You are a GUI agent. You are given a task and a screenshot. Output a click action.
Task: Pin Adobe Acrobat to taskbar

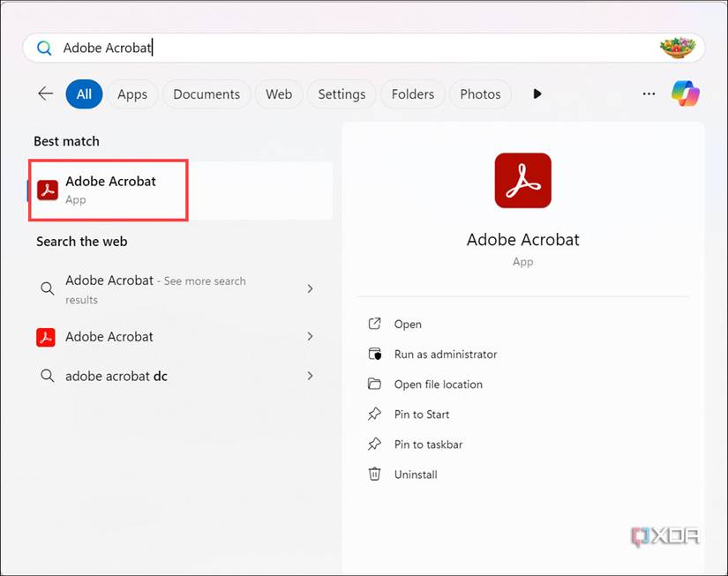[x=428, y=444]
